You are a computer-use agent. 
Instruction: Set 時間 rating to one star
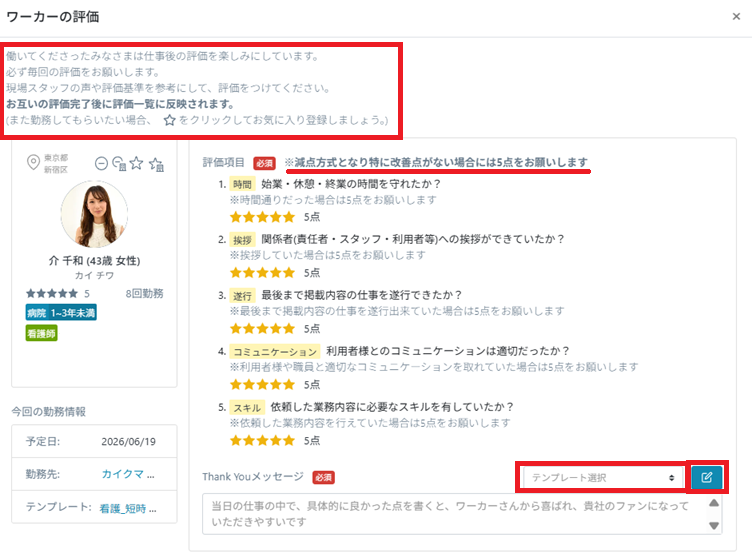pyautogui.click(x=235, y=217)
